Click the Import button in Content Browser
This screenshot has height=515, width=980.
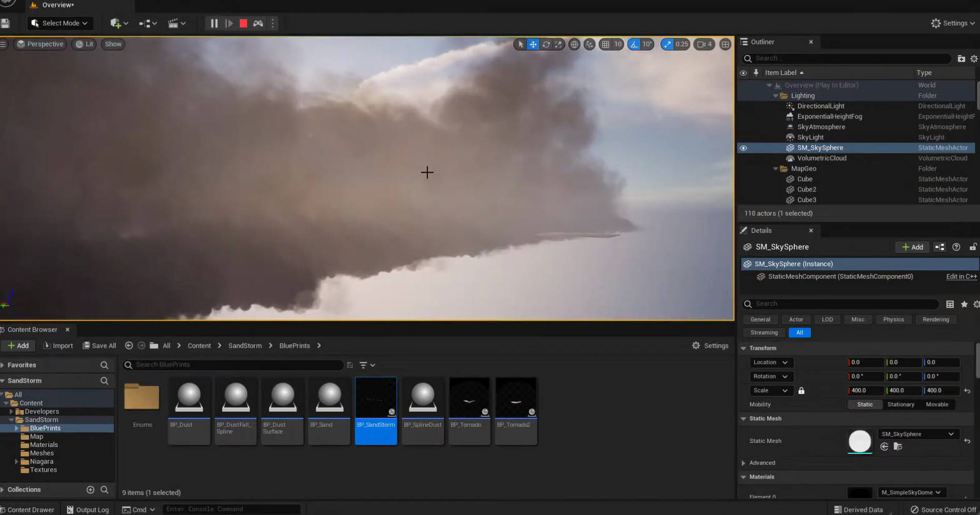[x=57, y=346]
